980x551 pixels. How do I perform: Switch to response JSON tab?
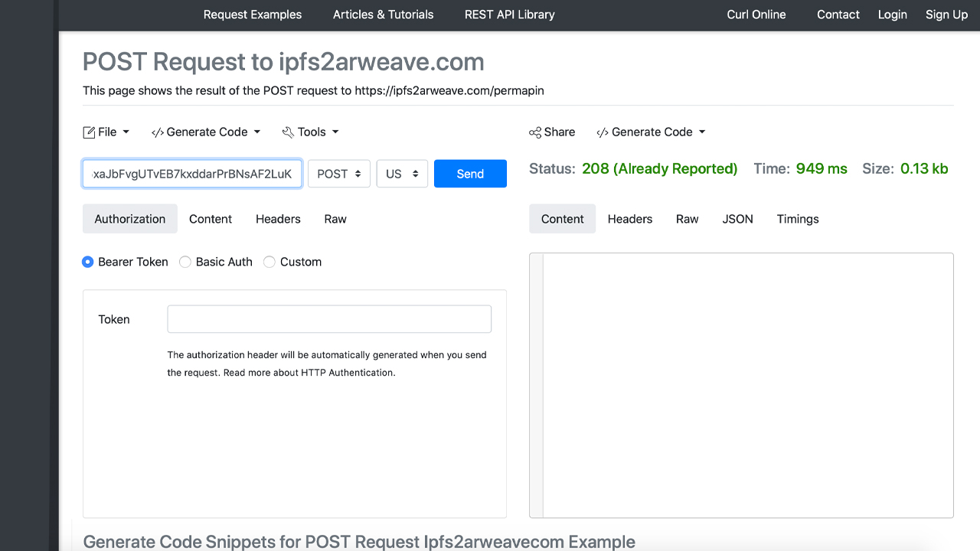click(738, 219)
